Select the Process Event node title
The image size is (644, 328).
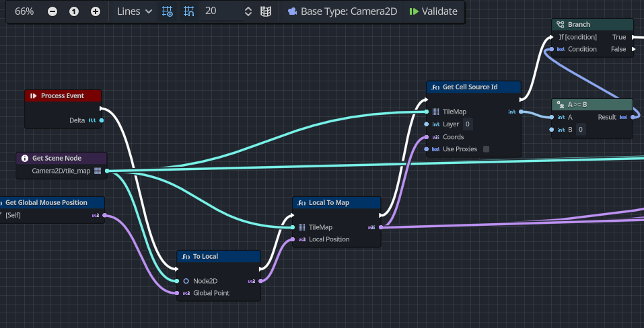click(x=63, y=95)
